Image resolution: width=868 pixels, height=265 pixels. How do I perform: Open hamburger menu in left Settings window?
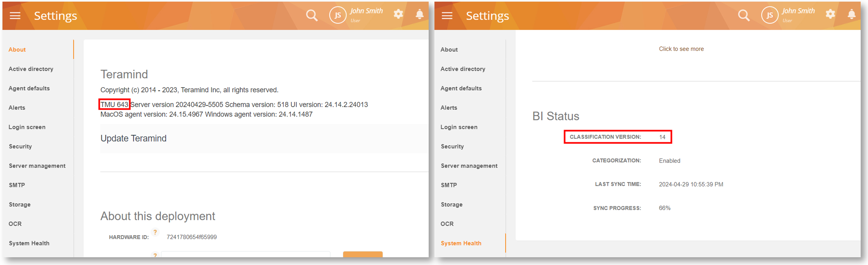pyautogui.click(x=15, y=15)
